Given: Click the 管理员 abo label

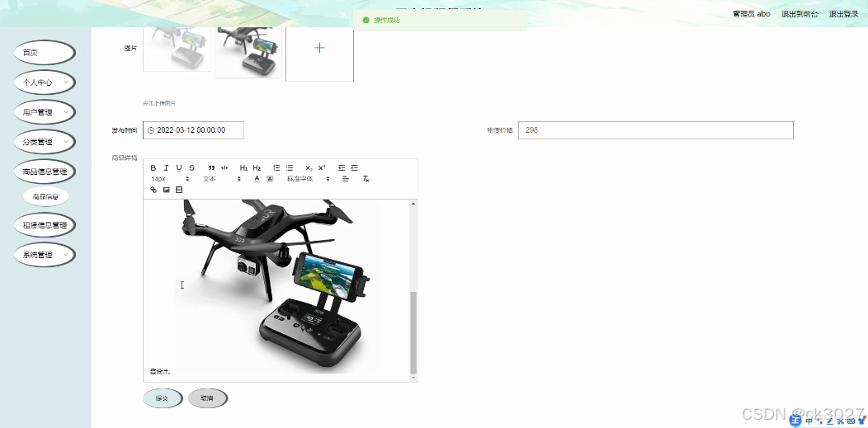Looking at the screenshot, I should (x=751, y=14).
